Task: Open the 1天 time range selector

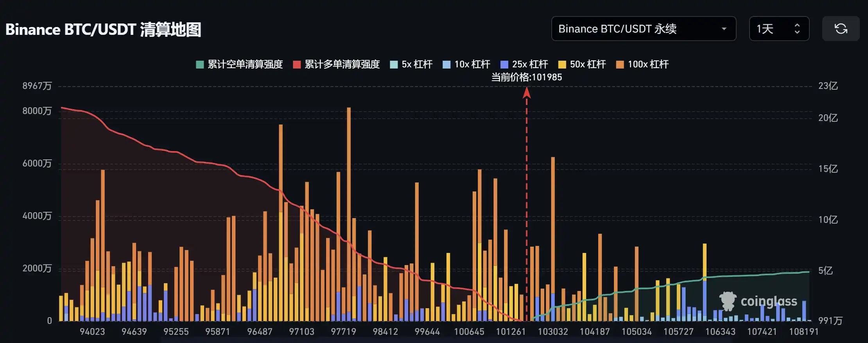Action: point(778,29)
